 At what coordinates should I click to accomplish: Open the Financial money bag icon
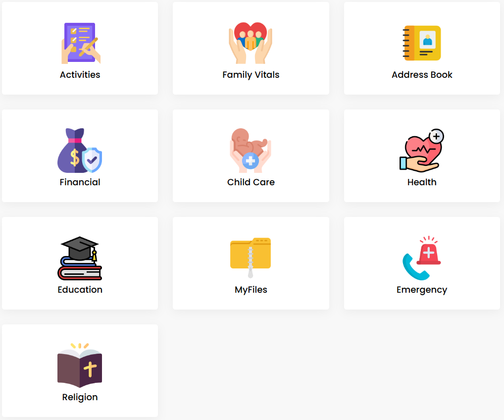pos(80,151)
